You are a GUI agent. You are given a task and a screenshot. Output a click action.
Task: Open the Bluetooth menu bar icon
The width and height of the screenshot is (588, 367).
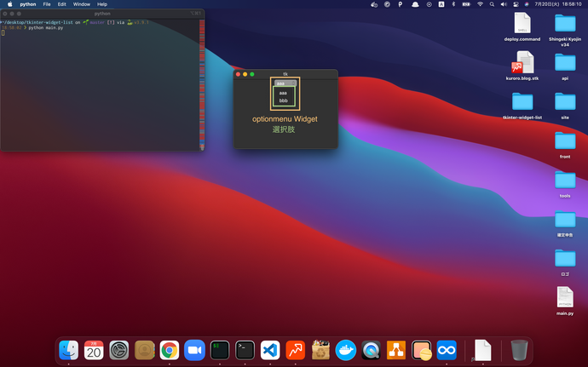pos(453,4)
